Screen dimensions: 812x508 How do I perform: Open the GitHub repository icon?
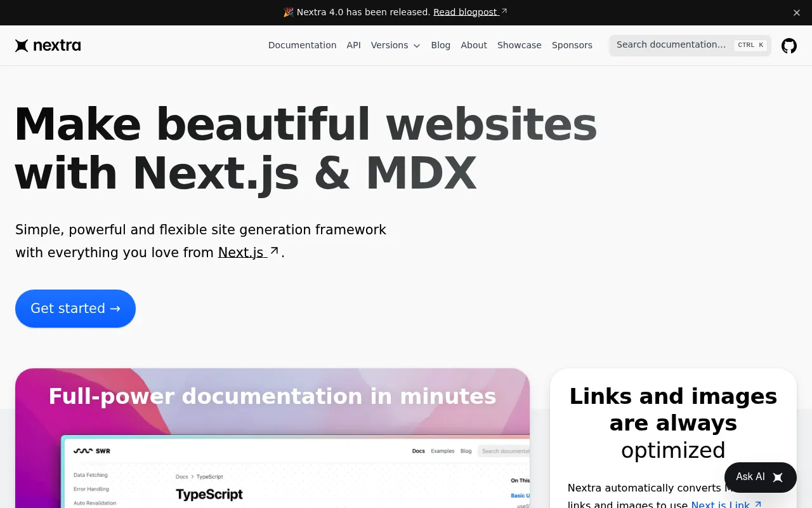coord(789,46)
